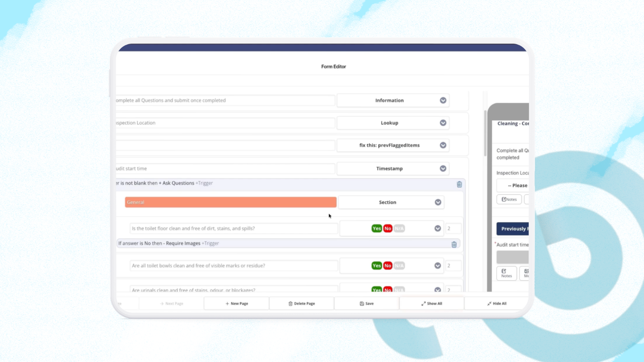Add trigger via +Trigger after Require Images
Screen dimensions: 644x362
tap(210, 244)
